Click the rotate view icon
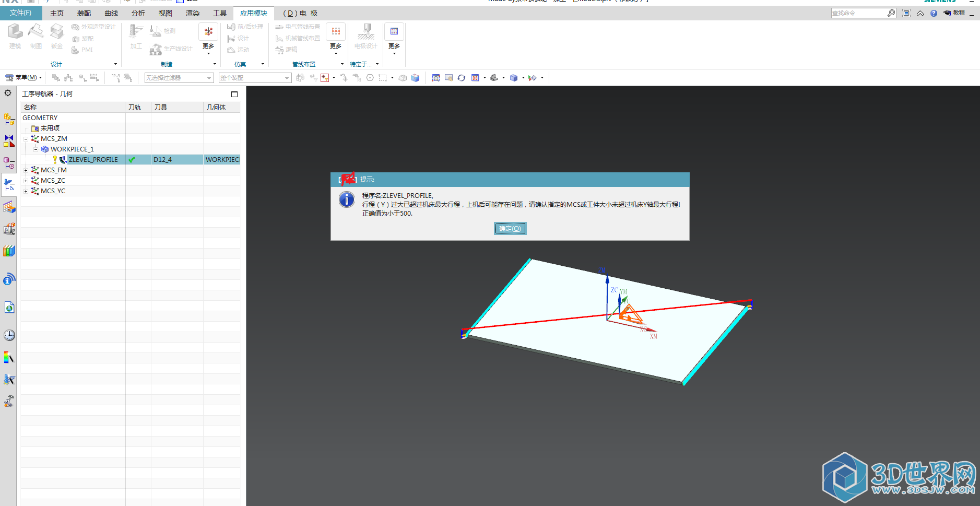980x506 pixels. [462, 78]
